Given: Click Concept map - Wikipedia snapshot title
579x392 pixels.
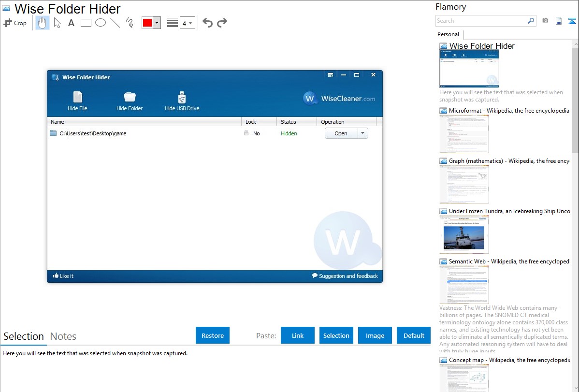Looking at the screenshot, I should 509,360.
